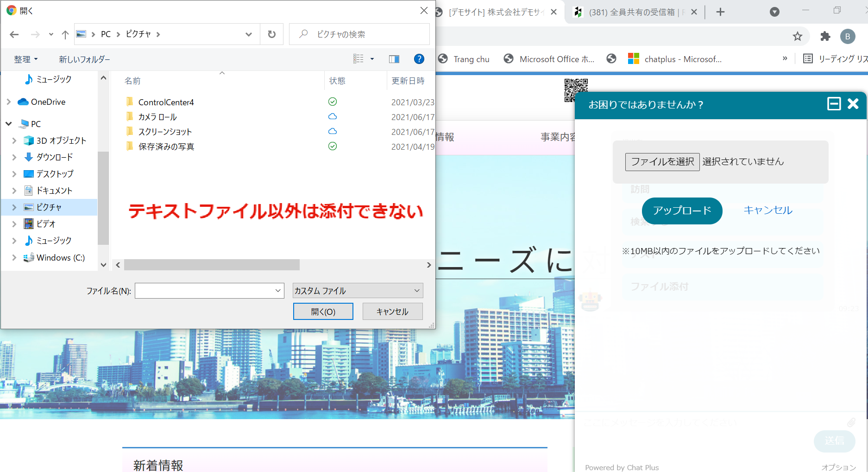The height and width of the screenshot is (472, 868).
Task: Expand the OneDrive tree node
Action: point(9,102)
